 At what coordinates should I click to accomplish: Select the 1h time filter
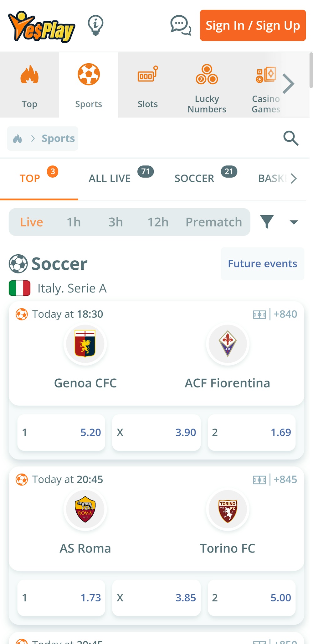pyautogui.click(x=74, y=222)
